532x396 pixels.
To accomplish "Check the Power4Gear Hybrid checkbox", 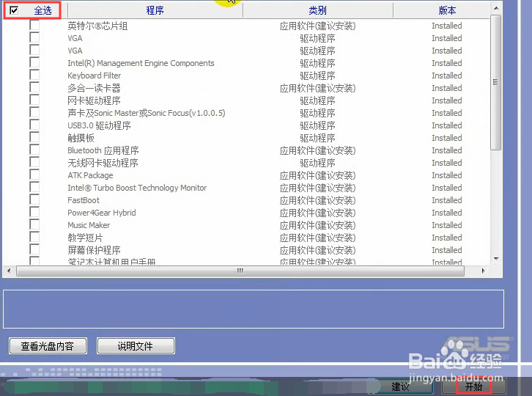I will [34, 212].
